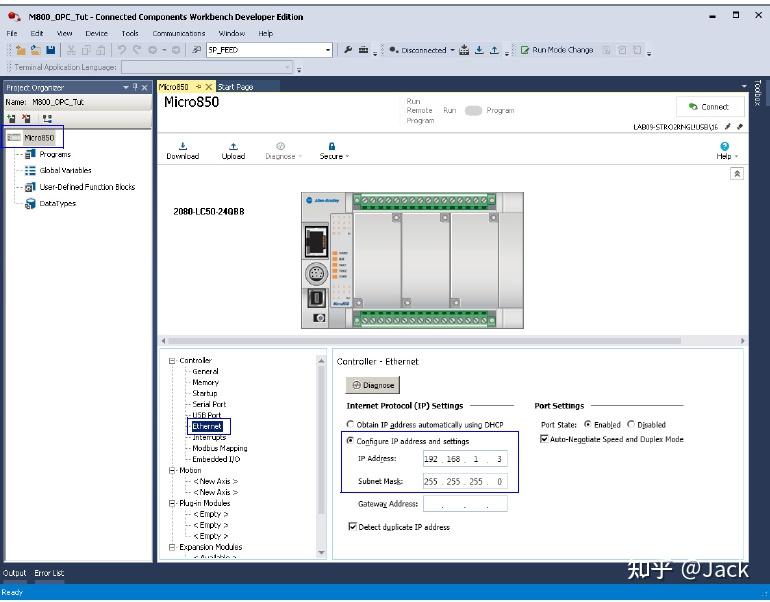Click the Upload icon in controller toolbar
The width and height of the screenshot is (770, 602).
[x=233, y=146]
